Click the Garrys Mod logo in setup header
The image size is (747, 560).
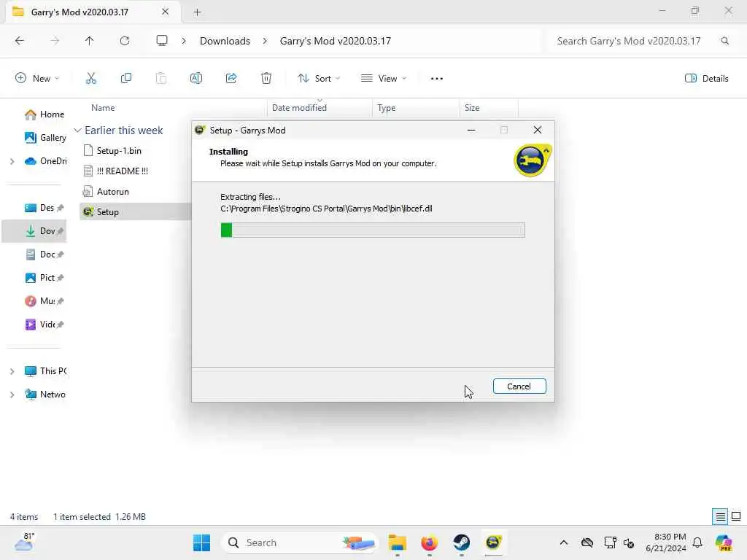pyautogui.click(x=532, y=160)
